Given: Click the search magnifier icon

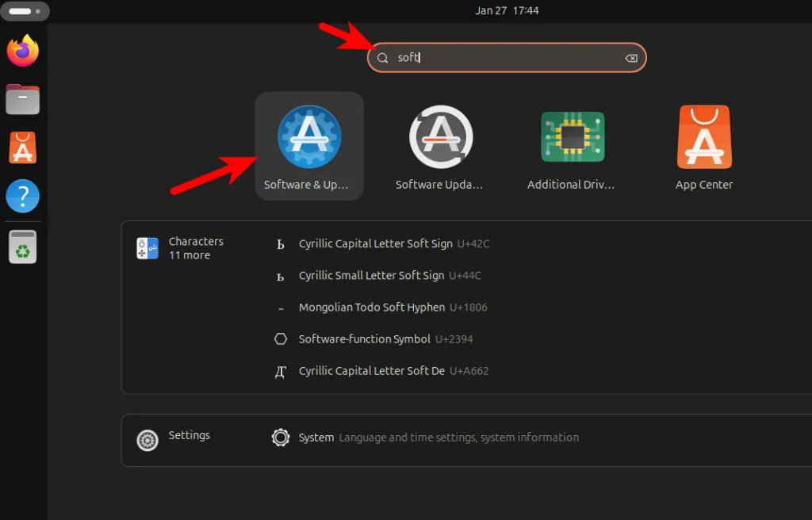Looking at the screenshot, I should tap(383, 58).
